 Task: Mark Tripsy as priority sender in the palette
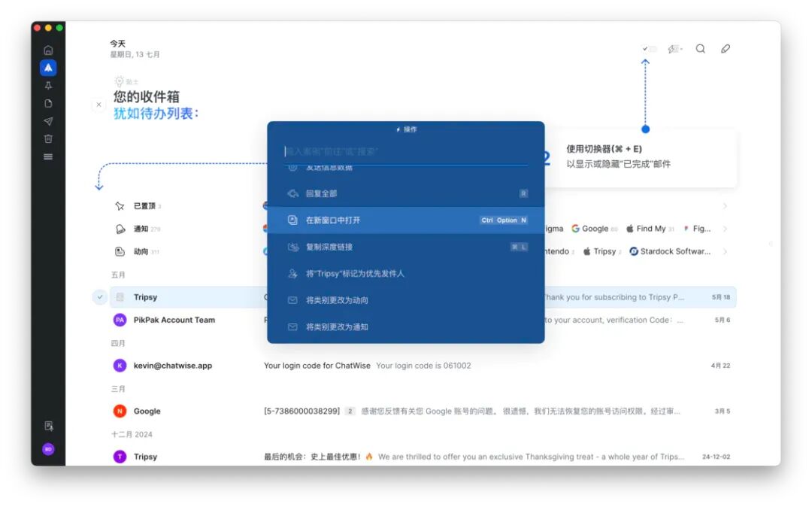[x=406, y=274]
